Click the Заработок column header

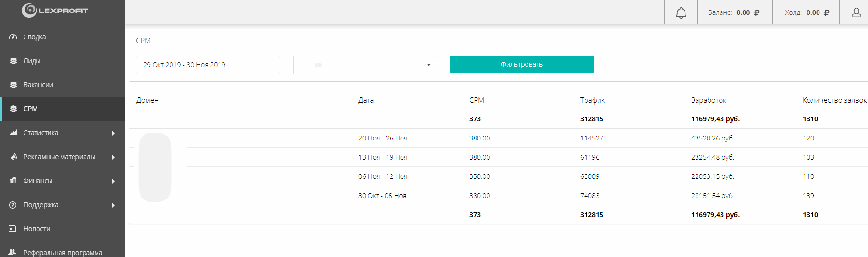[709, 100]
